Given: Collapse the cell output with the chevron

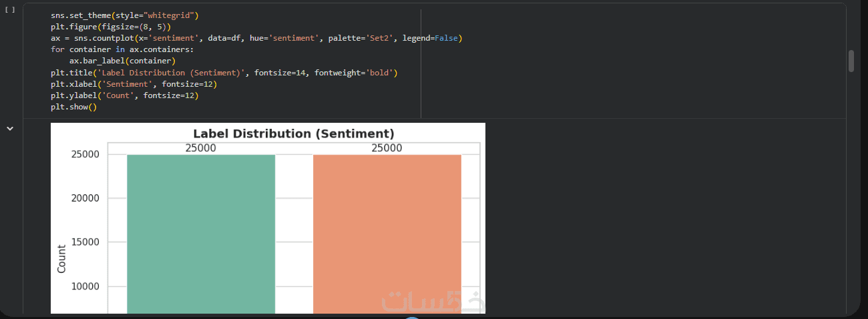Looking at the screenshot, I should click(x=10, y=128).
